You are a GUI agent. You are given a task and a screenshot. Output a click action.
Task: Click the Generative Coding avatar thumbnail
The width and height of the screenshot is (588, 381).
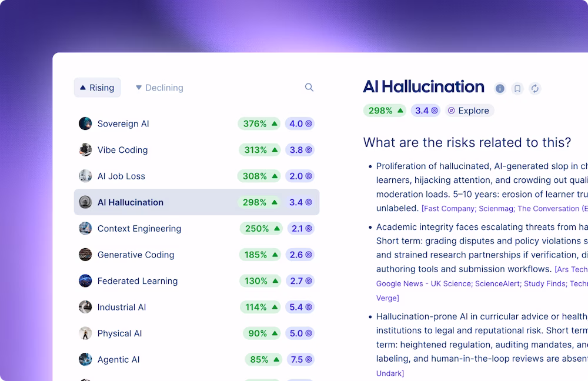tap(85, 255)
